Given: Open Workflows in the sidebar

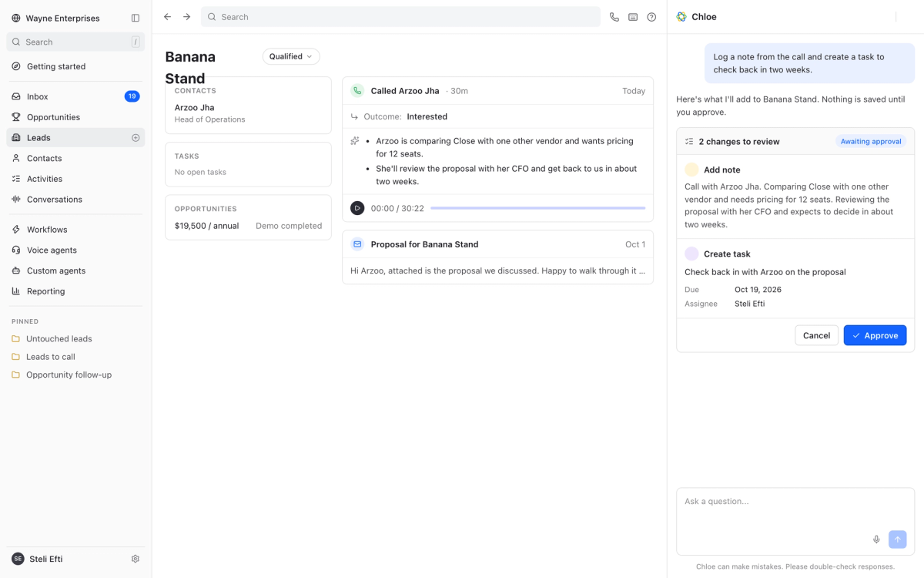Looking at the screenshot, I should pos(75,230).
